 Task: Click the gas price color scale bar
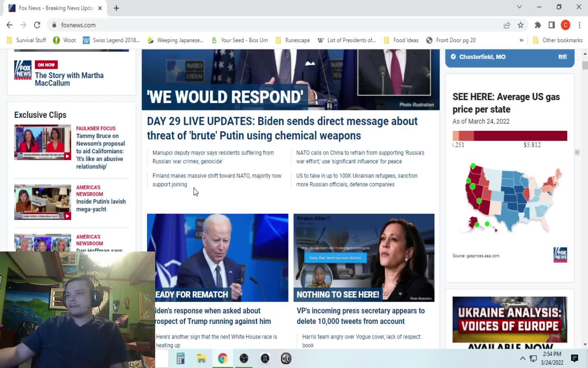(510, 136)
